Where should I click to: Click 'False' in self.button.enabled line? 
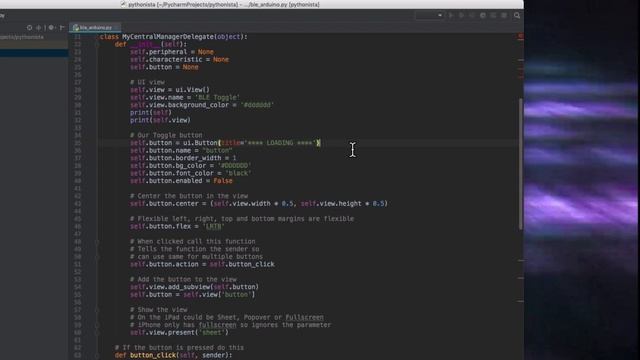coord(223,181)
